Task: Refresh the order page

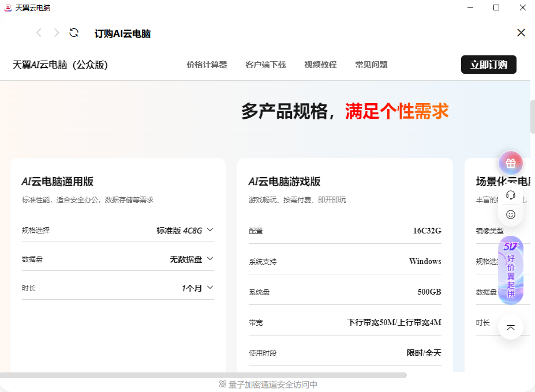Action: click(x=74, y=33)
